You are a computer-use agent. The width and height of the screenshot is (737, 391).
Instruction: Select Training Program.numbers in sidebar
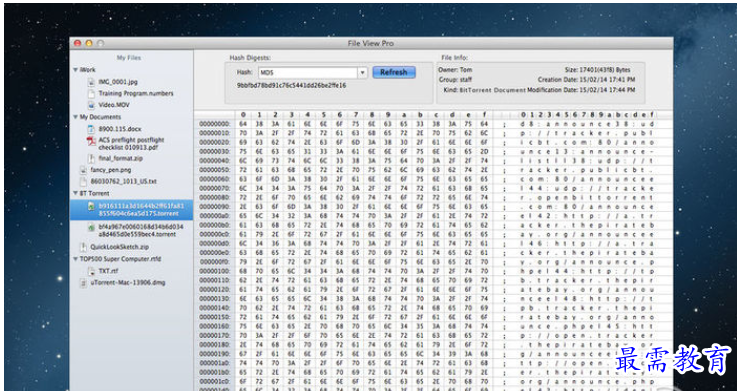(136, 94)
